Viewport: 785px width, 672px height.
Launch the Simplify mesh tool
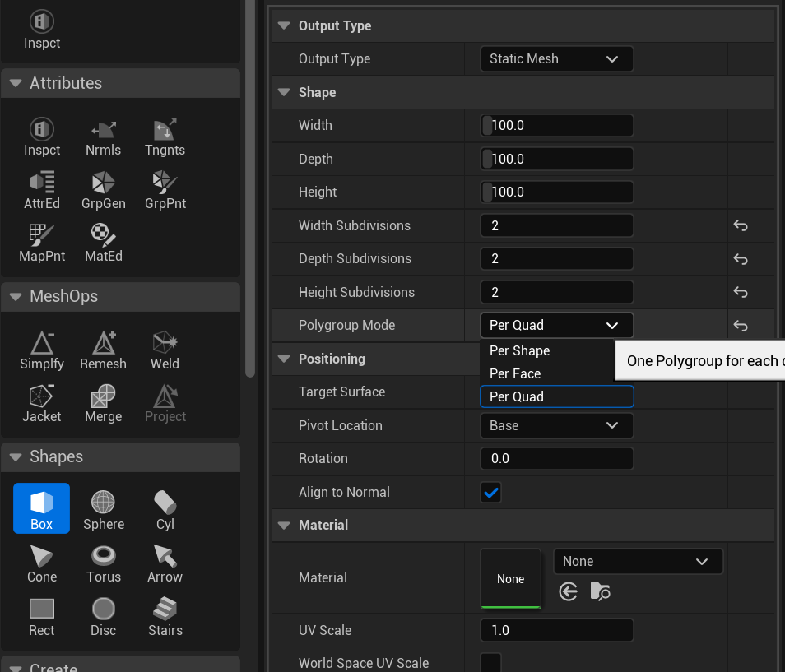(42, 349)
